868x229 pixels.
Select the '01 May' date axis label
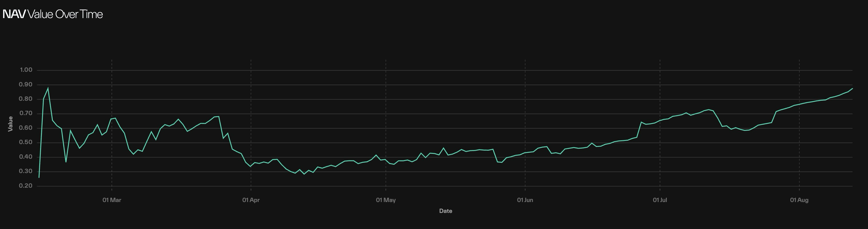pyautogui.click(x=386, y=200)
